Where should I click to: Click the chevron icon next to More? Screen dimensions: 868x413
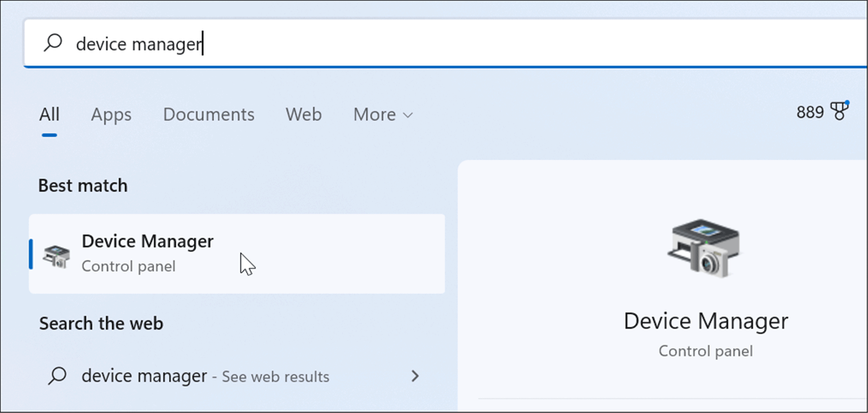[x=408, y=115]
